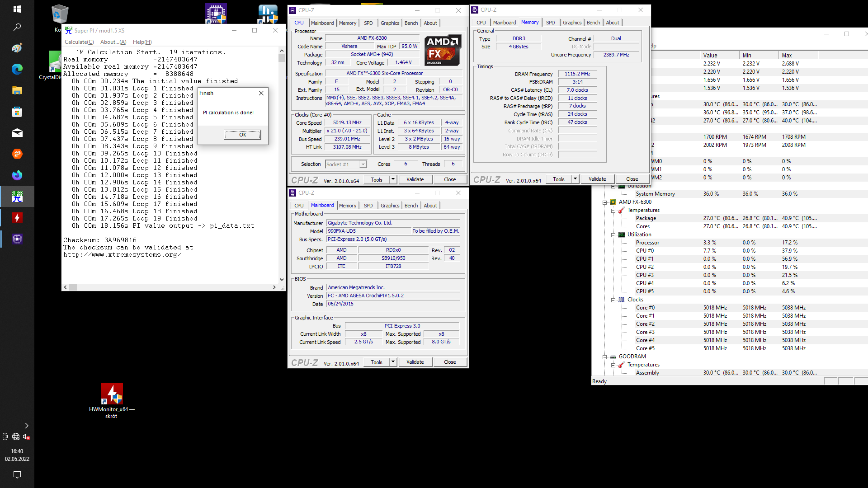Select the HWMonitor_x64 desktop shortcut
Image resolution: width=868 pixels, height=488 pixels.
click(x=112, y=400)
